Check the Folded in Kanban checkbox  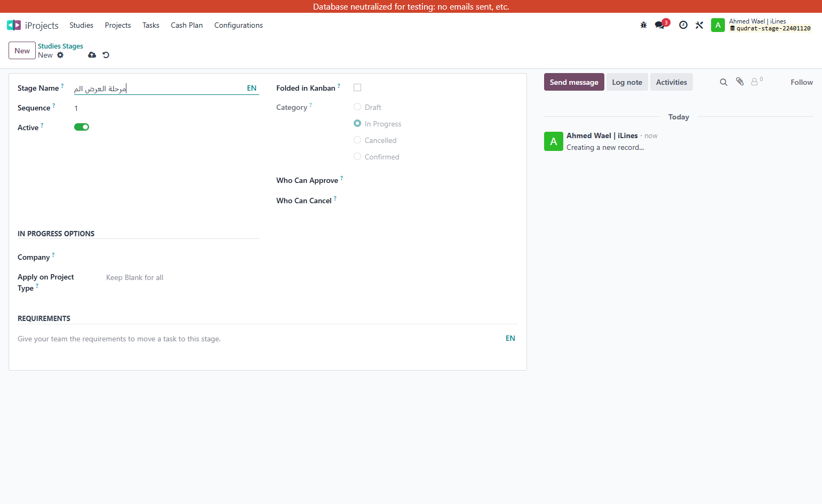coord(357,87)
